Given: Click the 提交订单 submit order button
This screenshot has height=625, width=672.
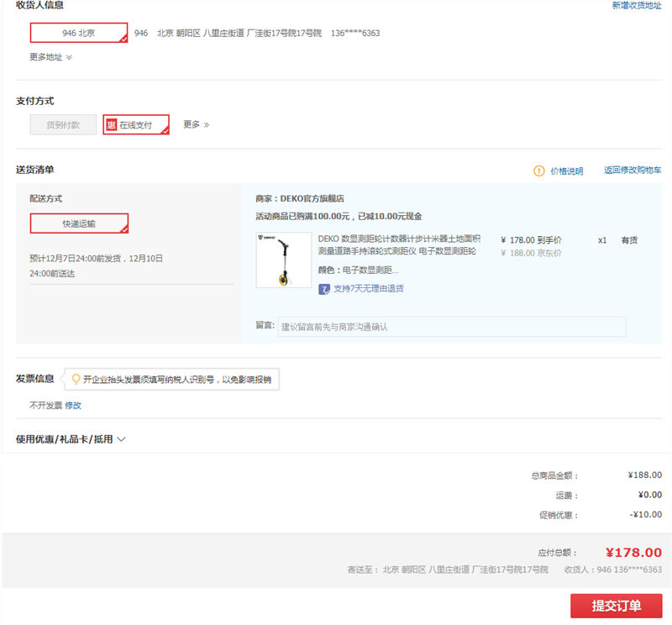Looking at the screenshot, I should tap(616, 607).
